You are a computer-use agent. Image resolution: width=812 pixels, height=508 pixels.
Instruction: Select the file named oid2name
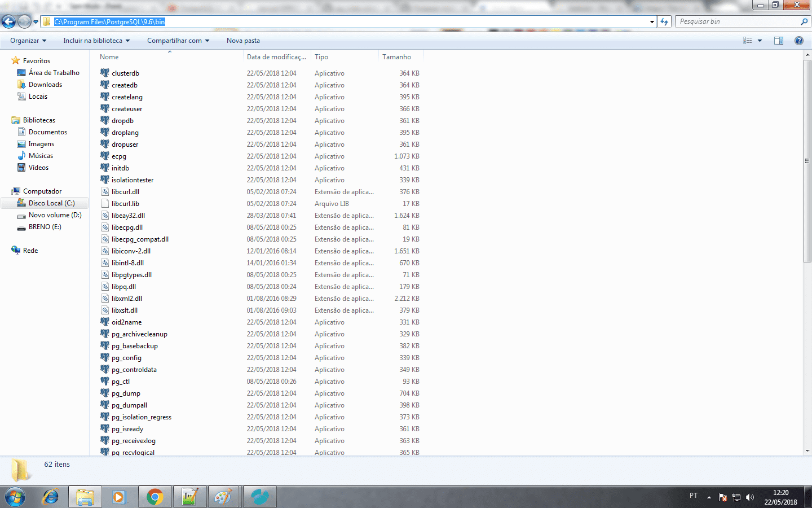point(126,322)
